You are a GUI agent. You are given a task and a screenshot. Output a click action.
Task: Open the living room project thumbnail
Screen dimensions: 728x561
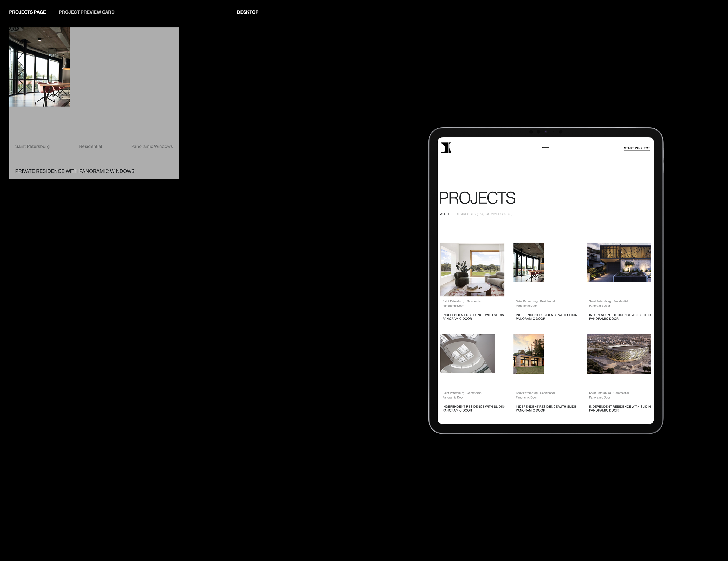(x=472, y=269)
